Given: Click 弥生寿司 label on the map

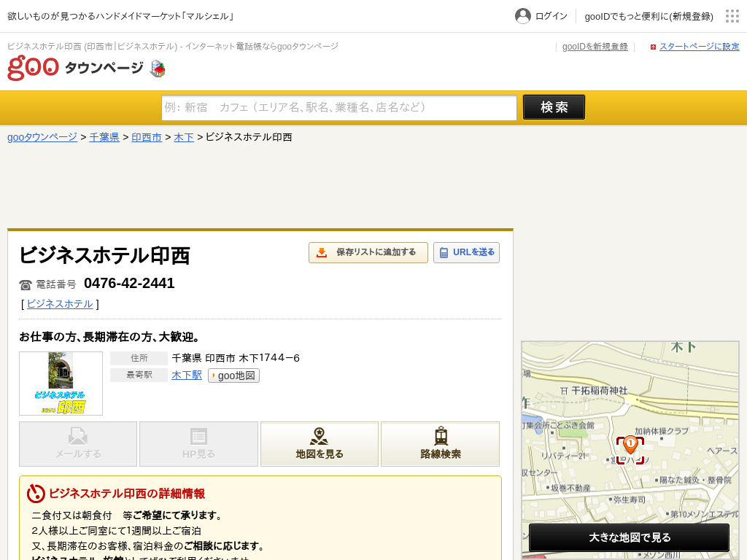Looking at the screenshot, I should 630,499.
